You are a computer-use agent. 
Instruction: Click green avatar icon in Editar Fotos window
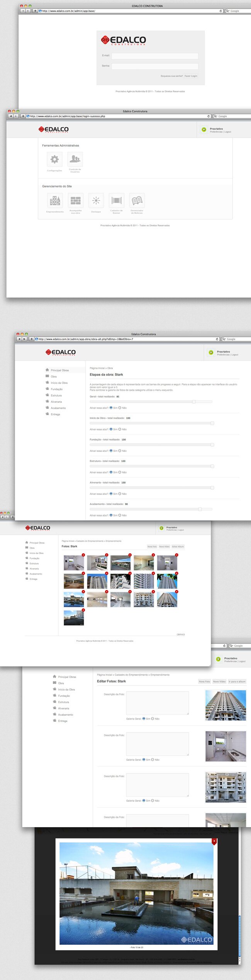(218, 659)
